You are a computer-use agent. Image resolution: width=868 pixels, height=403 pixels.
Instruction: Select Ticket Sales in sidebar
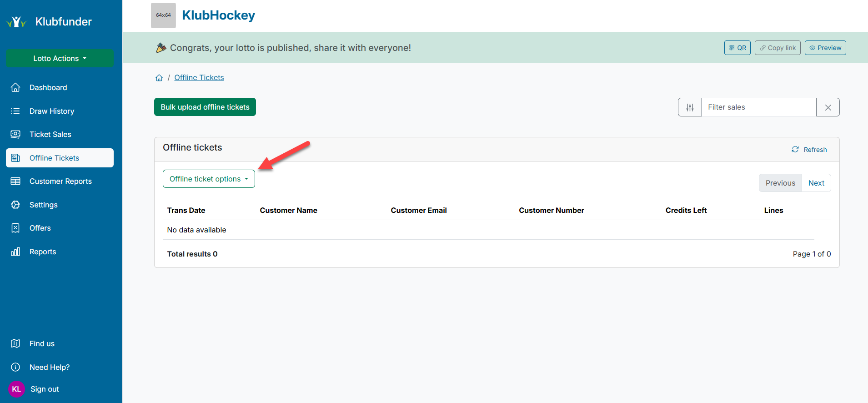(x=50, y=134)
